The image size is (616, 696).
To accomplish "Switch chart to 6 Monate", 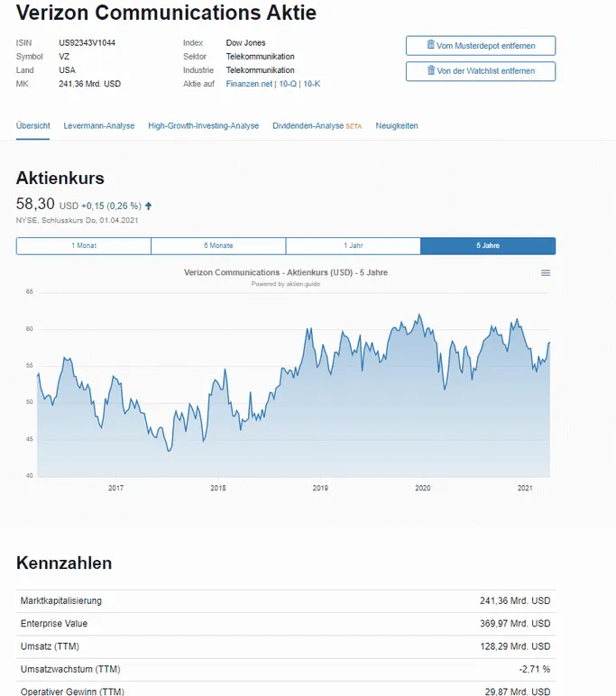I will pyautogui.click(x=218, y=246).
